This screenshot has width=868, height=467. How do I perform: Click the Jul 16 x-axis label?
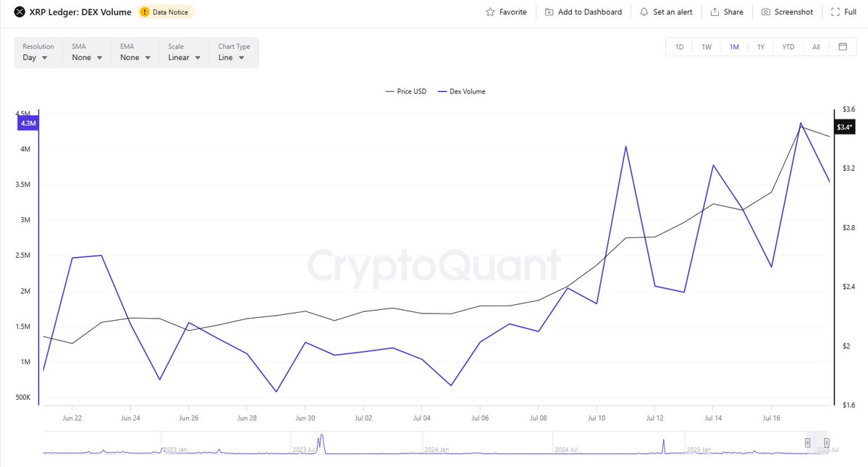[x=771, y=418]
